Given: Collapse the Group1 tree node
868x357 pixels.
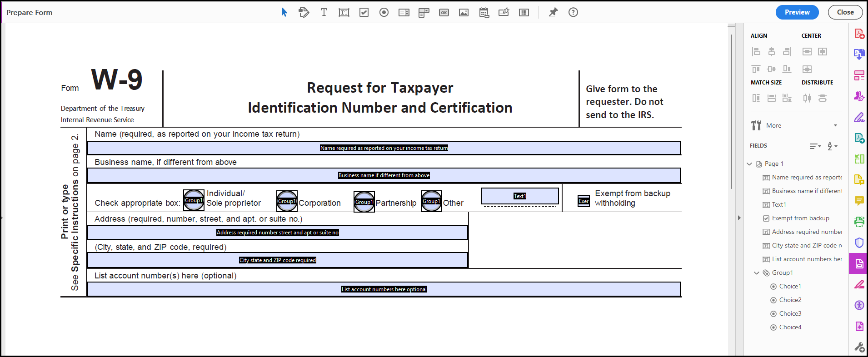Looking at the screenshot, I should (757, 273).
